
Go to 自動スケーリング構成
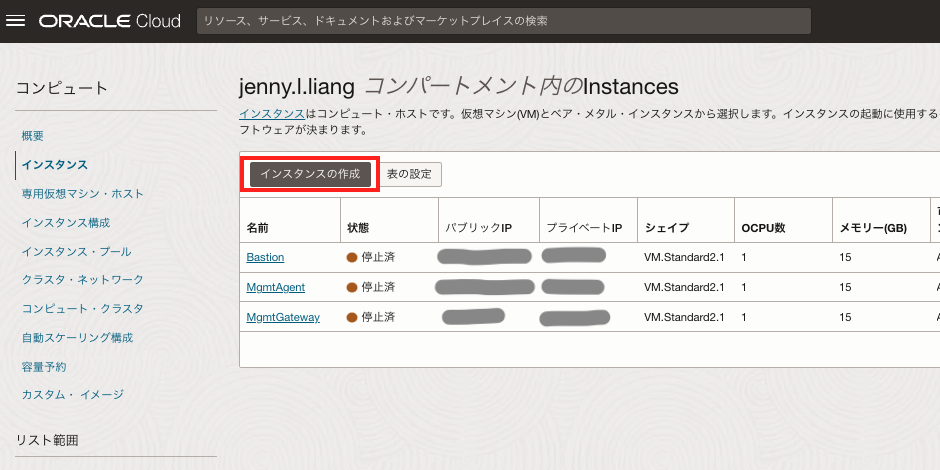click(77, 338)
